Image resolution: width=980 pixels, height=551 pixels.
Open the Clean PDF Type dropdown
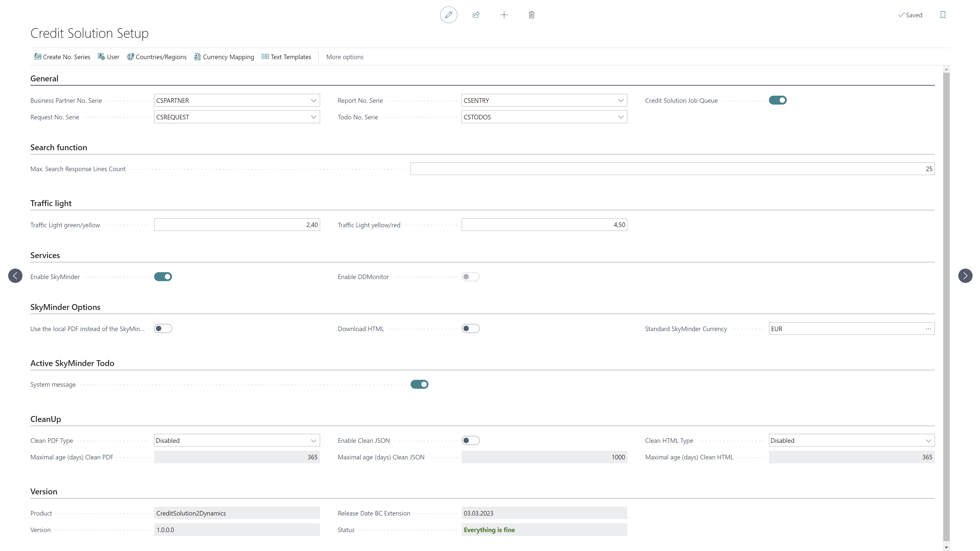coord(237,440)
